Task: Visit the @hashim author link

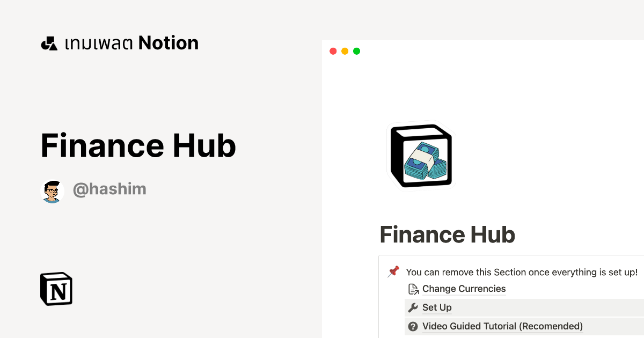Action: coord(109,189)
